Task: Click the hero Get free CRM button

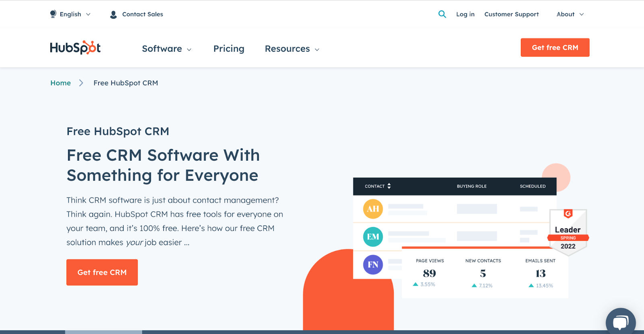Action: [102, 272]
